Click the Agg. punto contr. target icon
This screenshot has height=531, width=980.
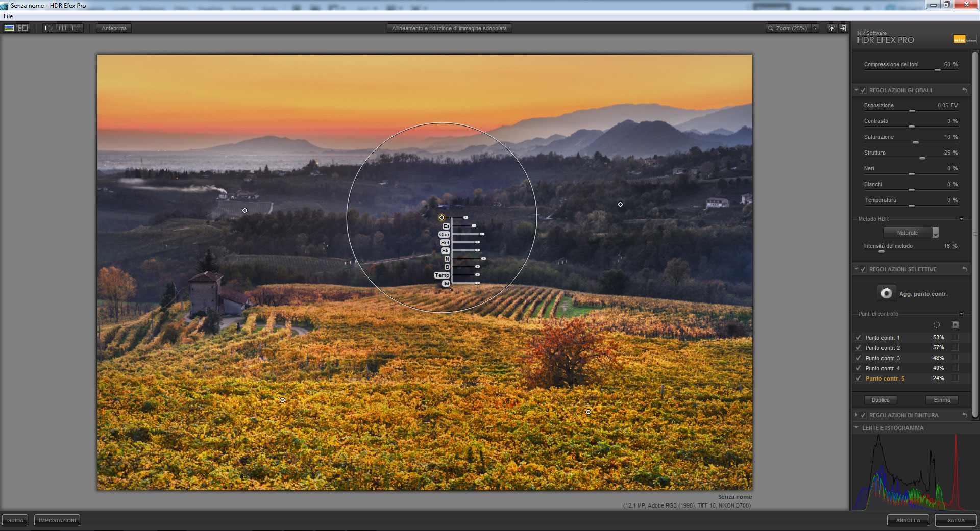887,293
